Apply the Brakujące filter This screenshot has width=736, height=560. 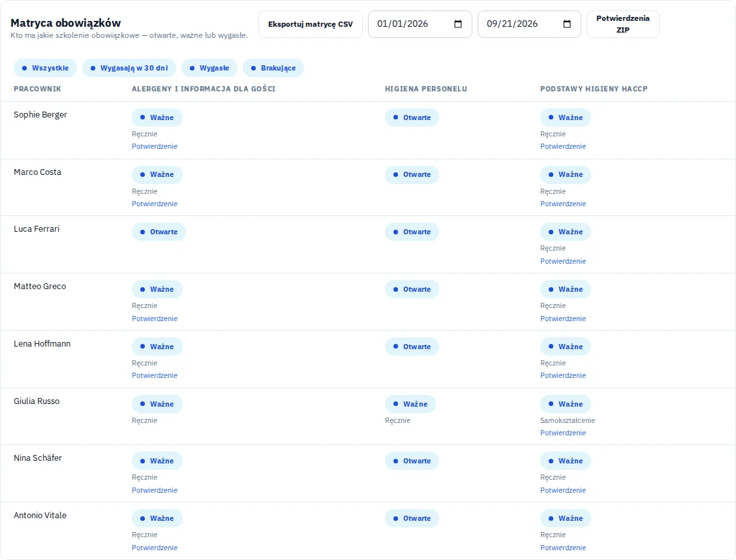coord(273,68)
